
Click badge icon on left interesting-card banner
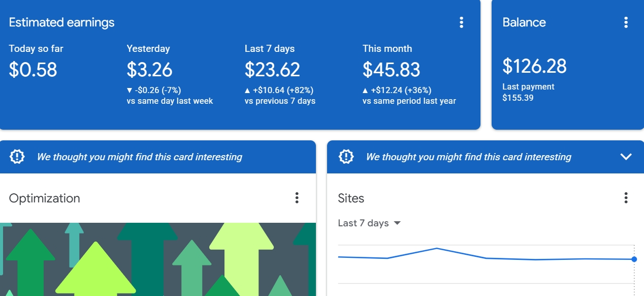pyautogui.click(x=17, y=157)
